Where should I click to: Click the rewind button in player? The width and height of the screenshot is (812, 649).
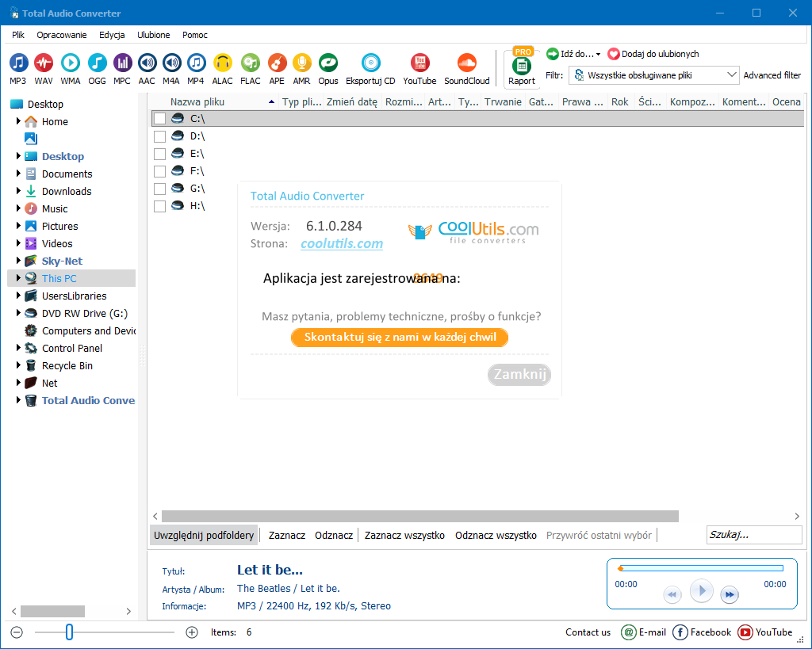coord(672,594)
